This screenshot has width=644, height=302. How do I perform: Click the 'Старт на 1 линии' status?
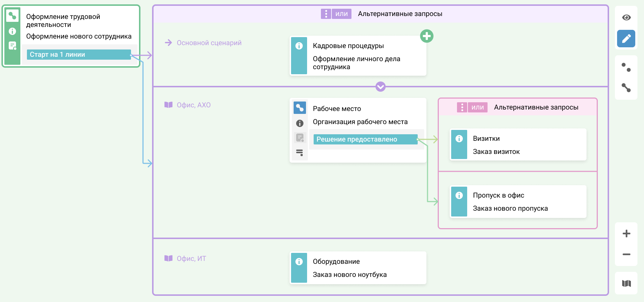(x=79, y=55)
